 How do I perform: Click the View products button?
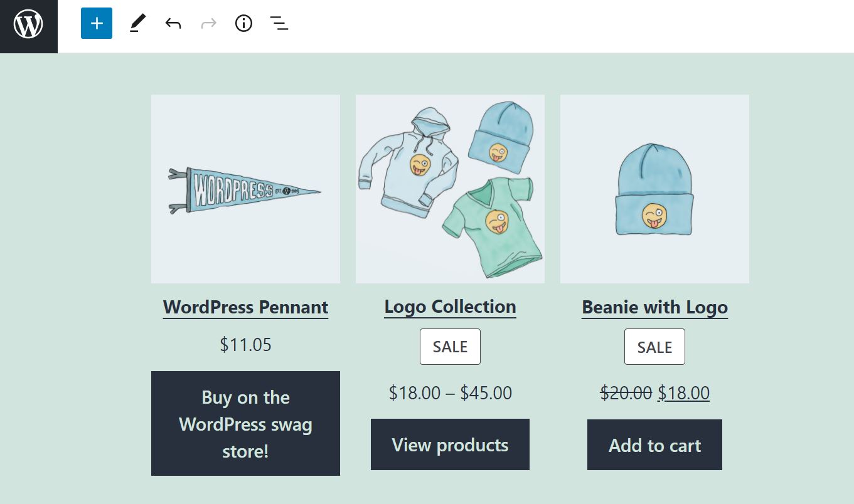(450, 444)
